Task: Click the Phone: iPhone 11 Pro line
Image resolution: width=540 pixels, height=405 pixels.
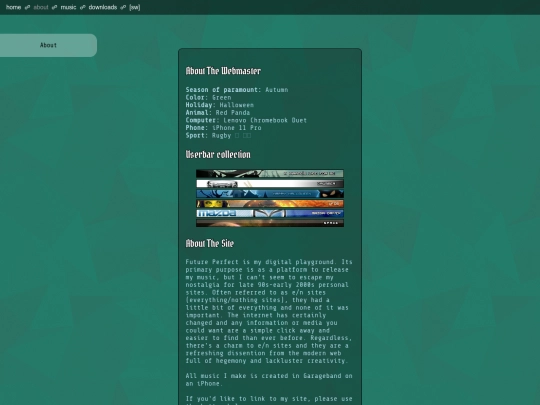Action: point(224,128)
